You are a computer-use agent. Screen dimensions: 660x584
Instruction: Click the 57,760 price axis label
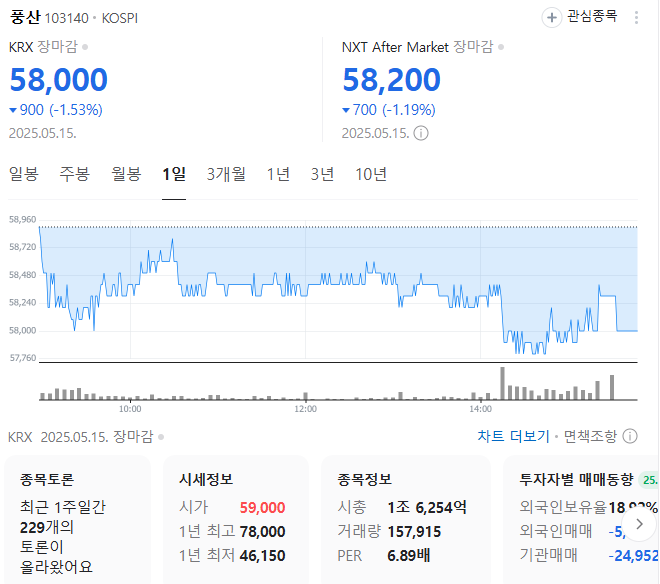[23, 358]
